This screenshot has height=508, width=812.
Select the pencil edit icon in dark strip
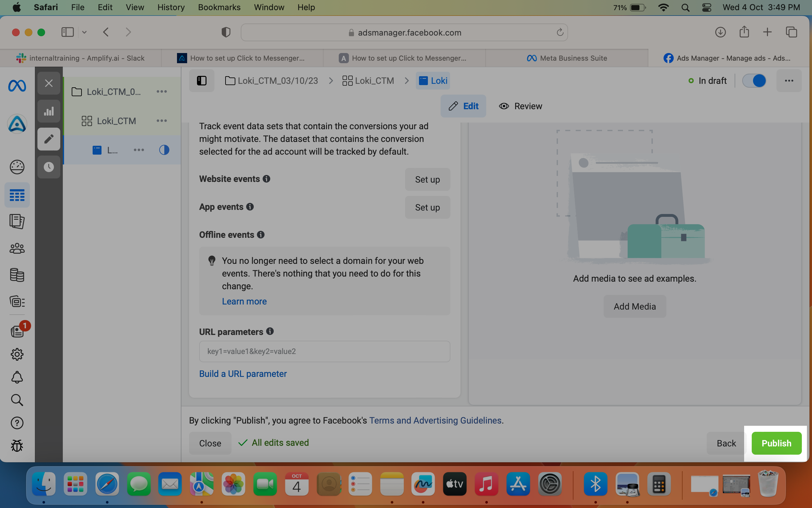[x=49, y=139]
